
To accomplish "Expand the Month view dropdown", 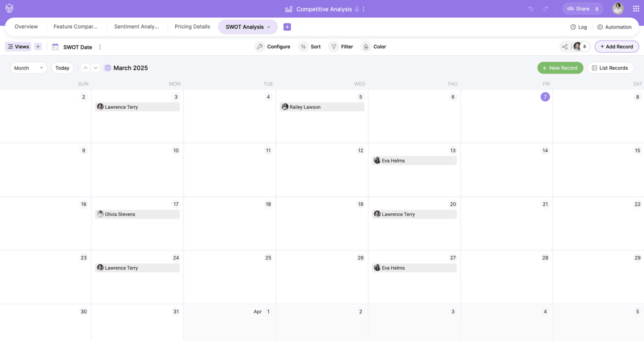I will (x=29, y=68).
